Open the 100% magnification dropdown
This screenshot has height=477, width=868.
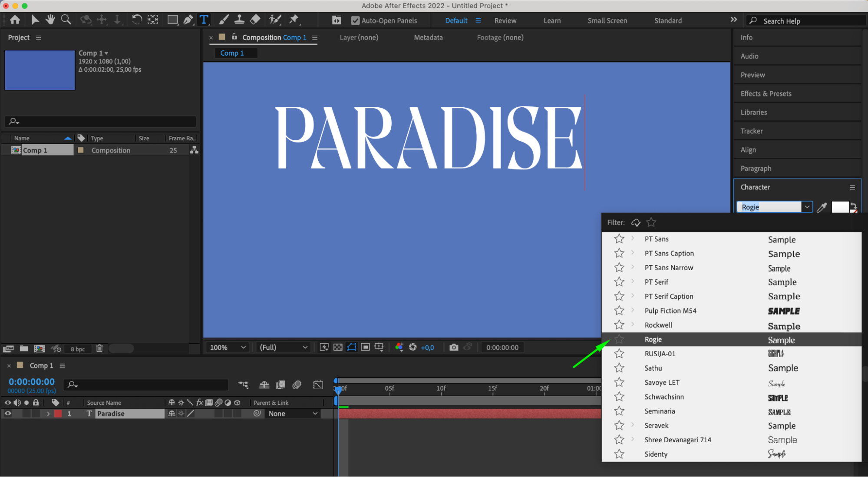click(x=228, y=347)
